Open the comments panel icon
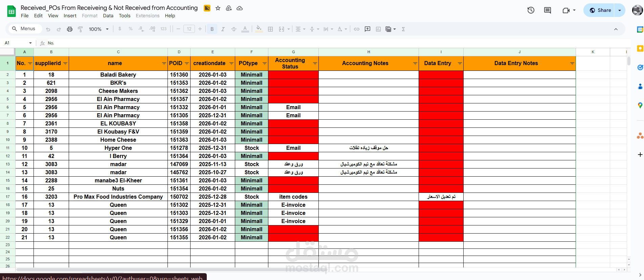Image resolution: width=644 pixels, height=280 pixels. point(548,10)
